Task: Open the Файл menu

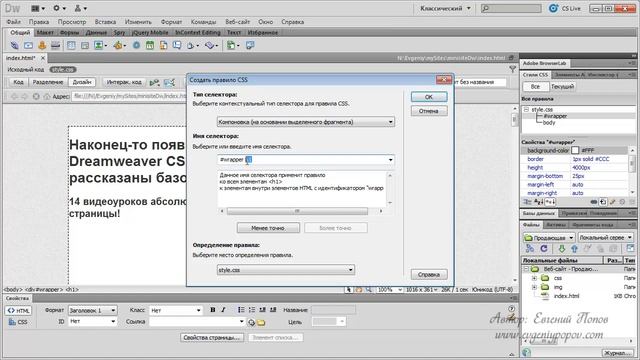Action: coord(13,22)
